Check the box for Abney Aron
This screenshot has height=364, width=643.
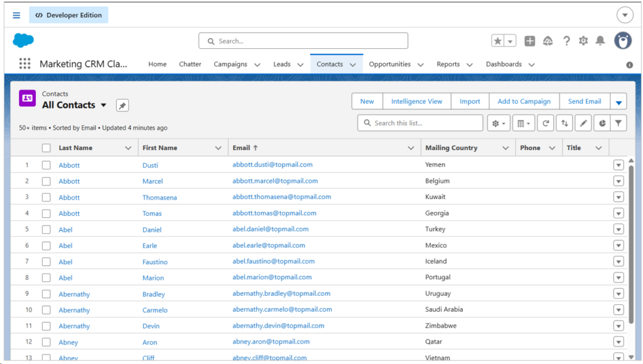[x=46, y=342]
